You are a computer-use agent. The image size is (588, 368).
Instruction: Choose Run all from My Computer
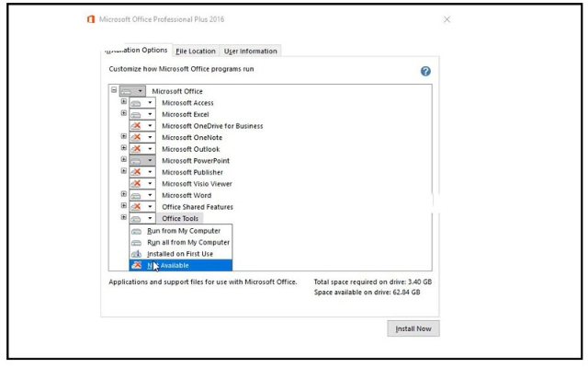pyautogui.click(x=181, y=242)
